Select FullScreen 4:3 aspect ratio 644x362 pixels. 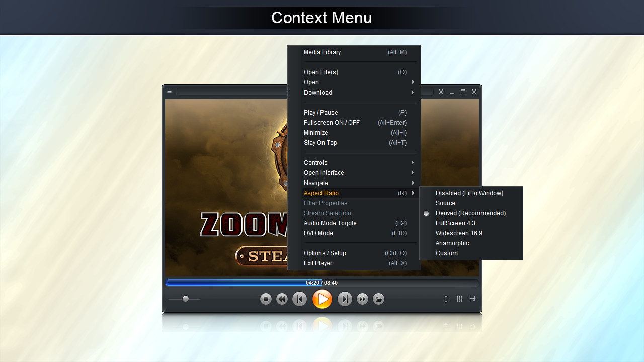(x=455, y=223)
